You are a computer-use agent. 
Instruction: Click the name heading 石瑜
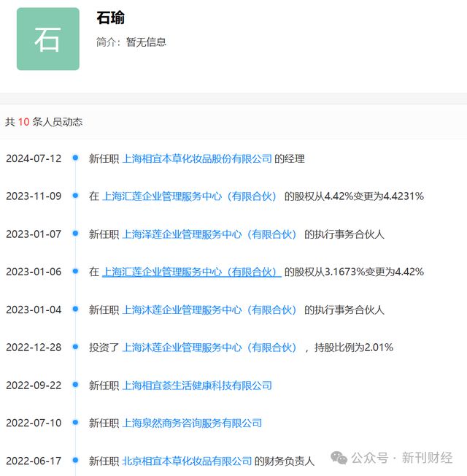click(110, 18)
